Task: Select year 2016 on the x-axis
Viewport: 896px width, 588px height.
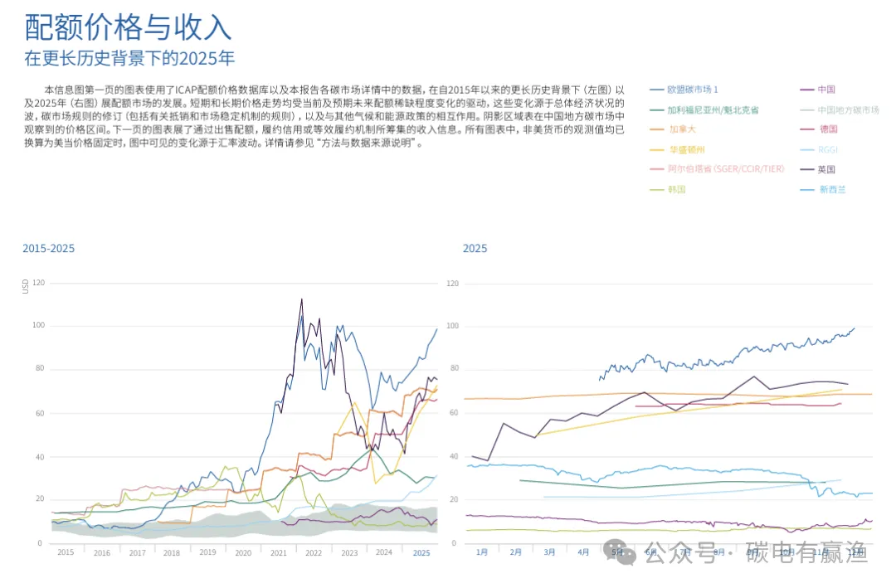Action: [102, 552]
